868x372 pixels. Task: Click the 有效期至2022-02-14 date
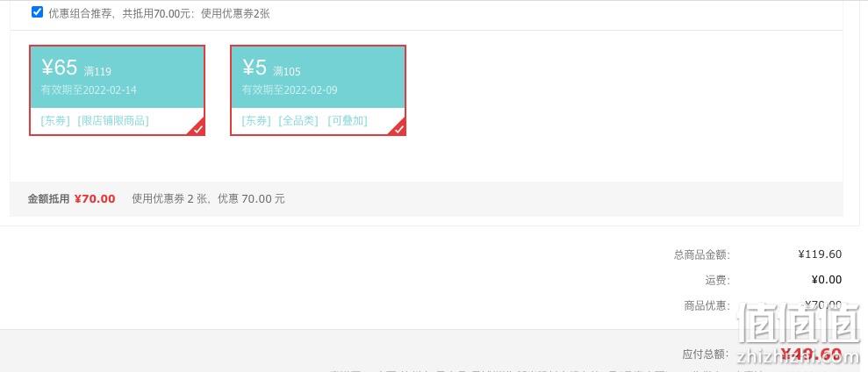89,89
